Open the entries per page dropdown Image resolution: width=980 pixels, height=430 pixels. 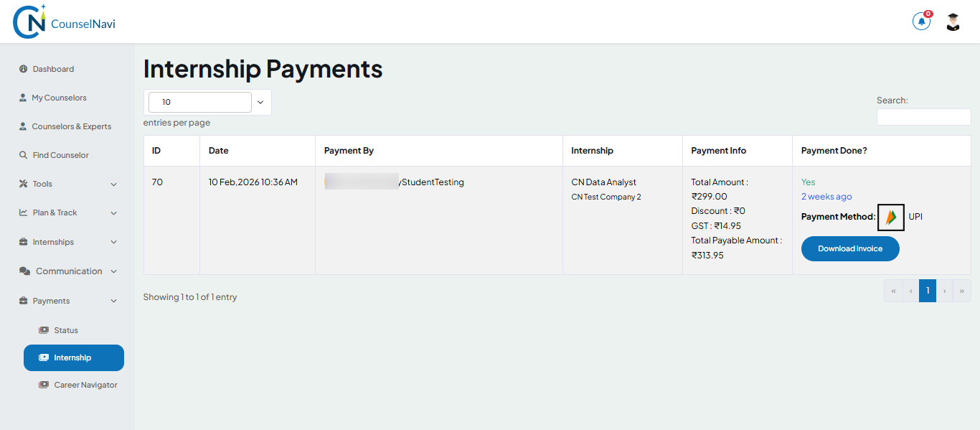(207, 102)
